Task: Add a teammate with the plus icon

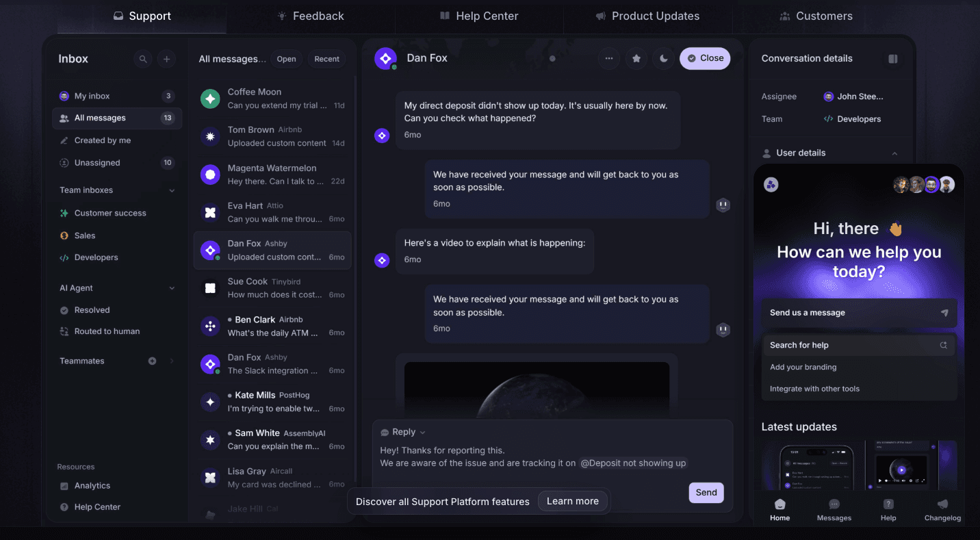Action: click(151, 361)
